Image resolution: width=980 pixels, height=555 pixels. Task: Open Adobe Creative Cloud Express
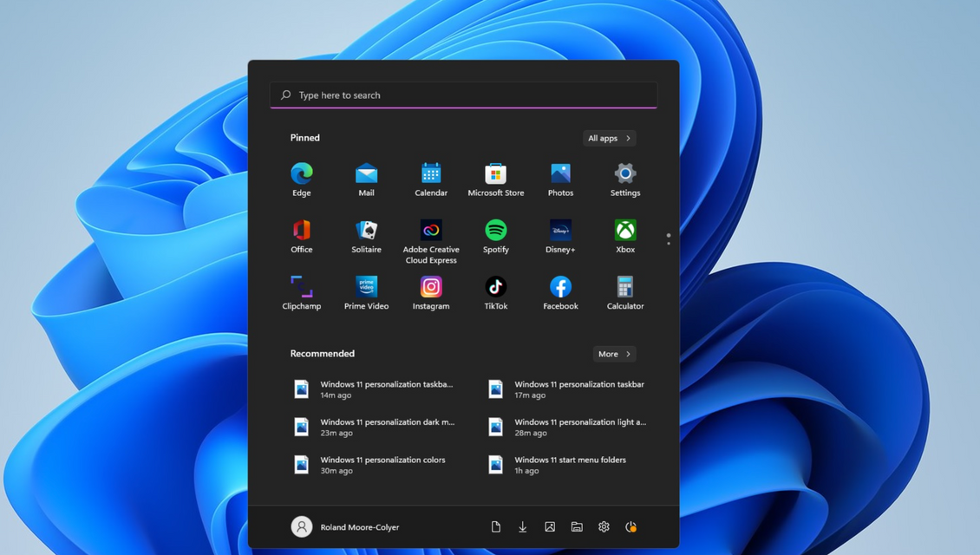click(x=431, y=242)
